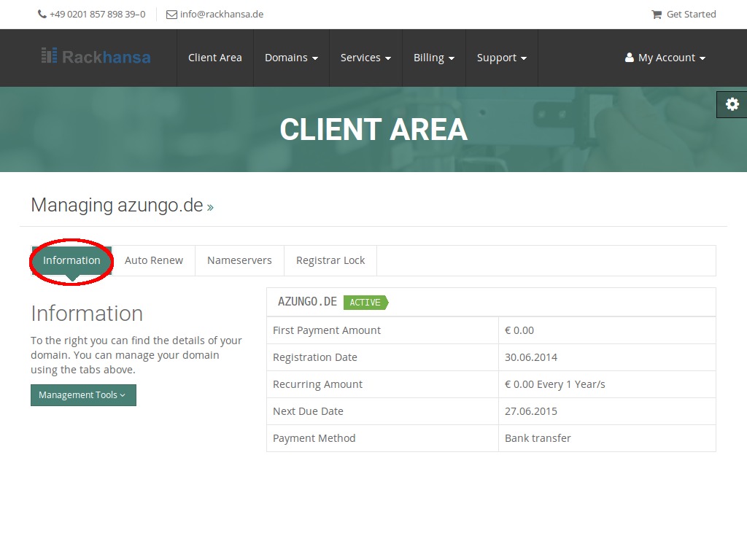Click the Managing azungo.de page heading
747x560 pixels.
(x=117, y=205)
